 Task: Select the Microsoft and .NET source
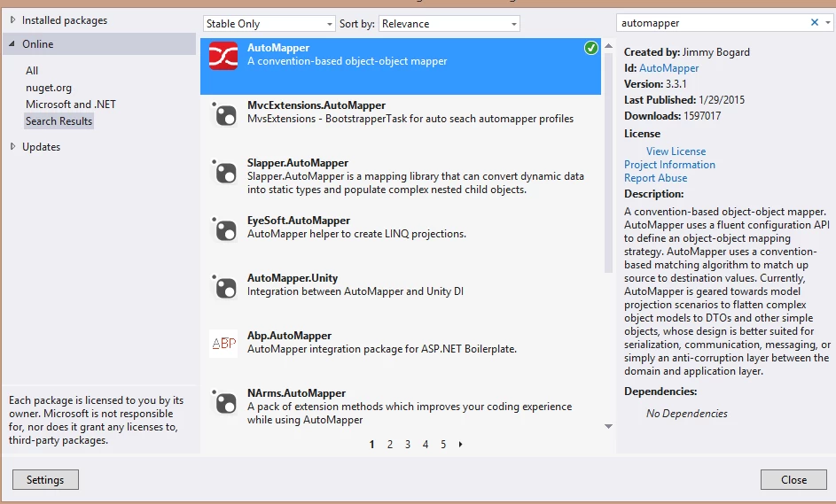pyautogui.click(x=71, y=105)
